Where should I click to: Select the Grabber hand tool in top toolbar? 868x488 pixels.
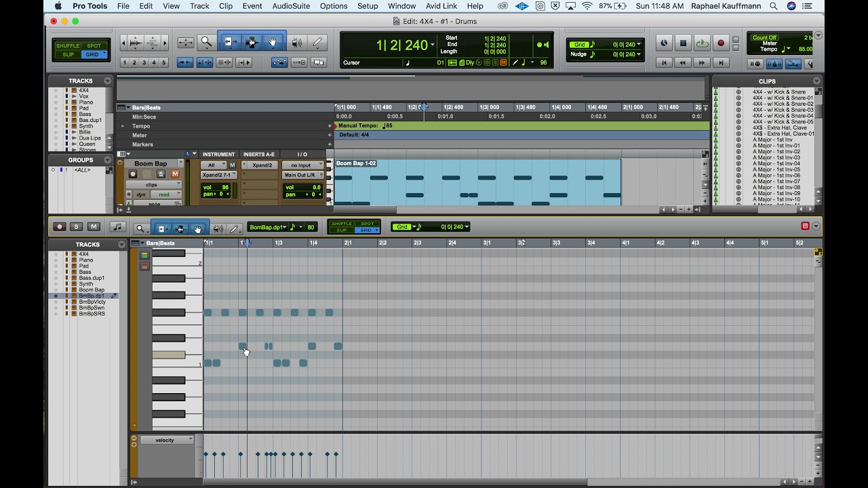pos(273,43)
